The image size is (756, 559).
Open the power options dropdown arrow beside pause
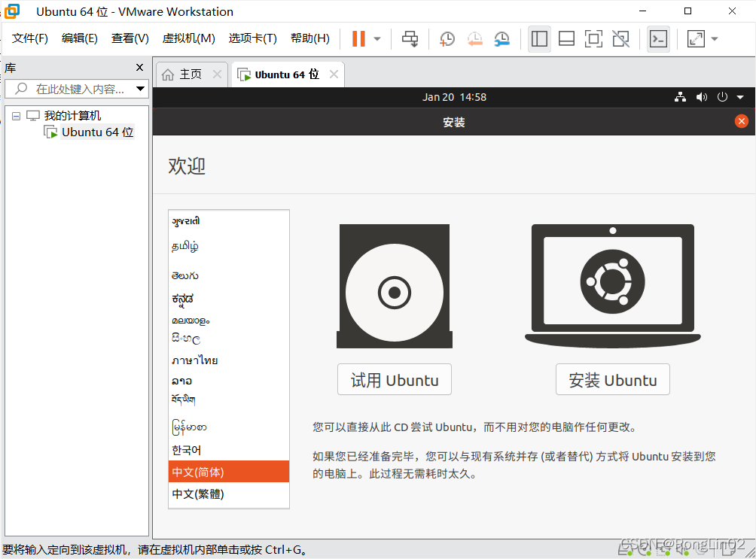coord(377,39)
